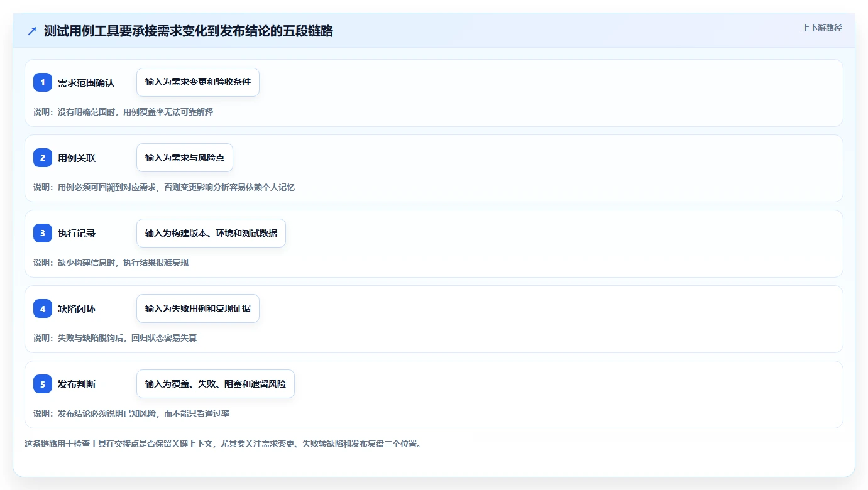This screenshot has width=868, height=490.
Task: Click the 输入为构建版本、环境和测试数据 chip
Action: tap(211, 233)
